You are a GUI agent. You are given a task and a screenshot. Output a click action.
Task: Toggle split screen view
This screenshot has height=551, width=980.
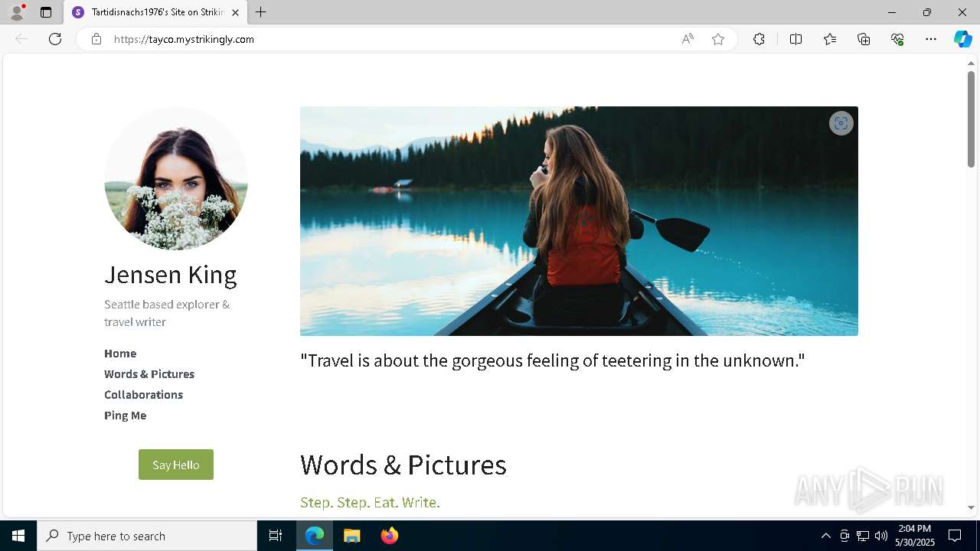(x=795, y=39)
